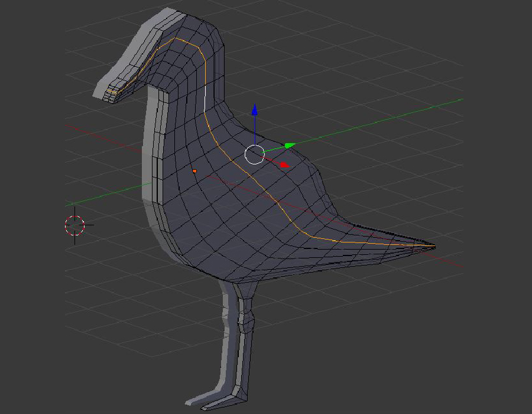
Task: Click the blue Z-axis manipulator arrow
Action: [x=254, y=110]
